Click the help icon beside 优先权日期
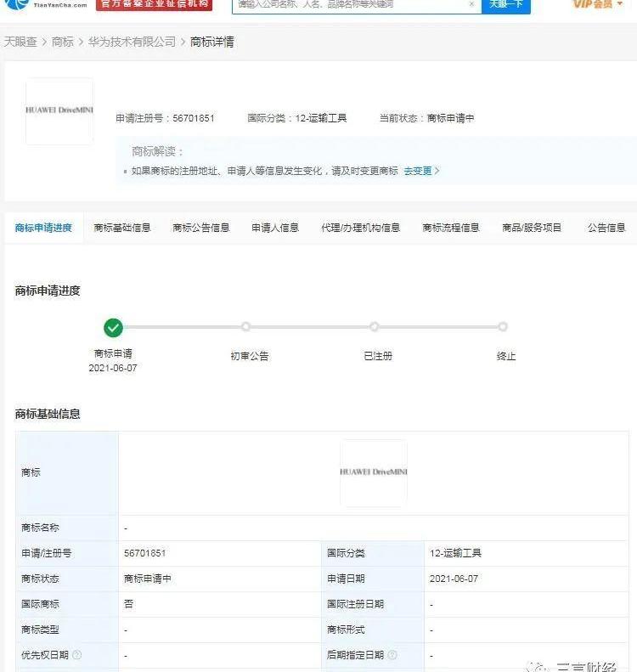 (x=77, y=655)
